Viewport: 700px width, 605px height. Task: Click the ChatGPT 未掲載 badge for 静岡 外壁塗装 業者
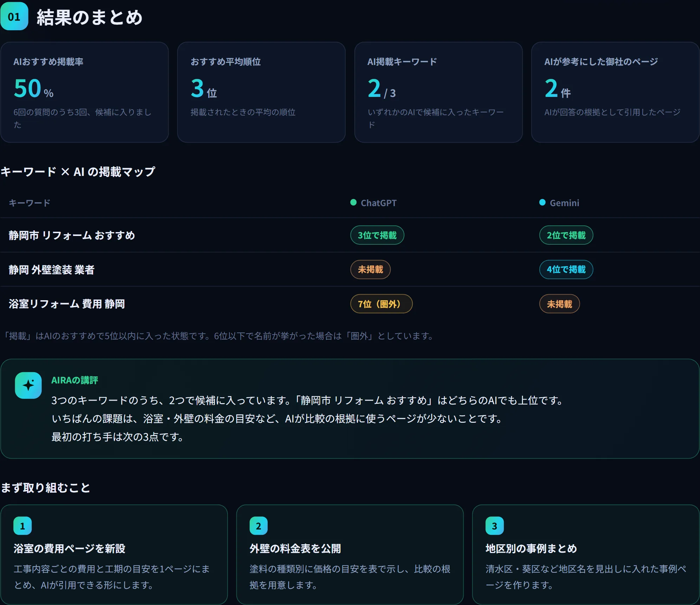371,269
